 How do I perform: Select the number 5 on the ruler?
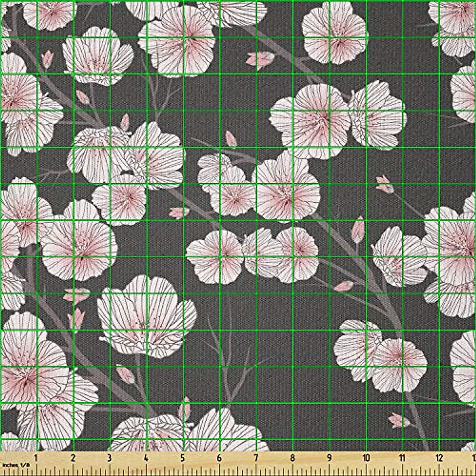pyautogui.click(x=183, y=457)
